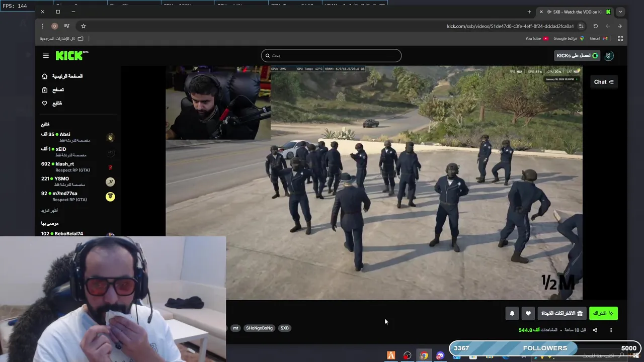The width and height of the screenshot is (644, 362).
Task: Open the all bookmarks folder
Action: pos(62,39)
